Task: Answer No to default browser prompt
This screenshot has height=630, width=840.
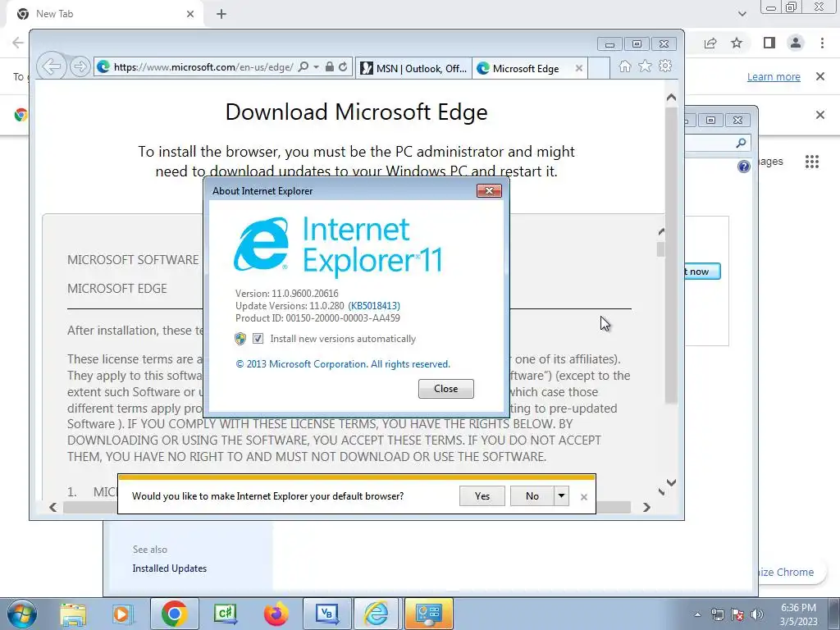Action: tap(532, 496)
